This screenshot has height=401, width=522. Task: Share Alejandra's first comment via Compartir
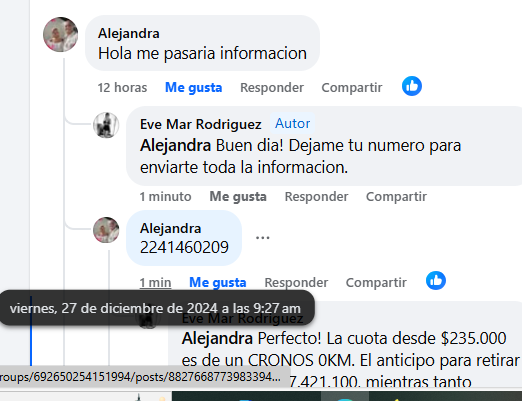[352, 88]
